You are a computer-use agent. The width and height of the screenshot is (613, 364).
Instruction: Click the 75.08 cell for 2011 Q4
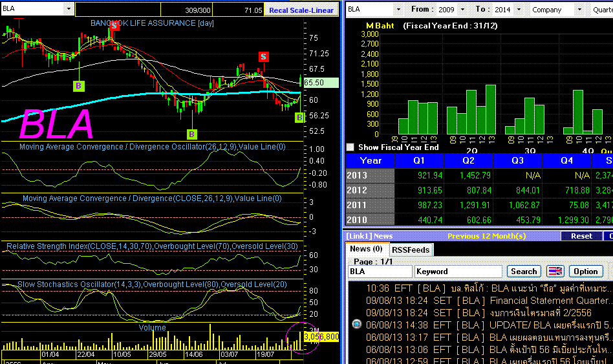[567, 205]
